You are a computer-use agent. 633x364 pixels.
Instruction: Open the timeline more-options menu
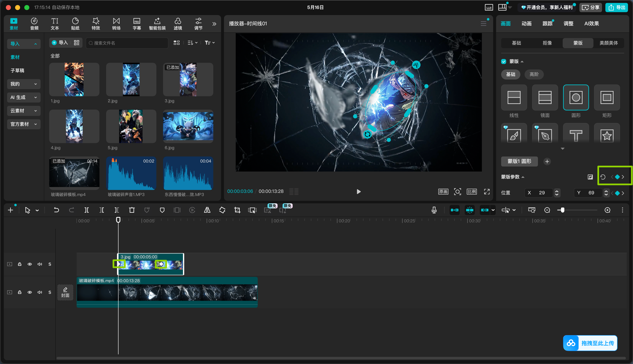(x=623, y=210)
